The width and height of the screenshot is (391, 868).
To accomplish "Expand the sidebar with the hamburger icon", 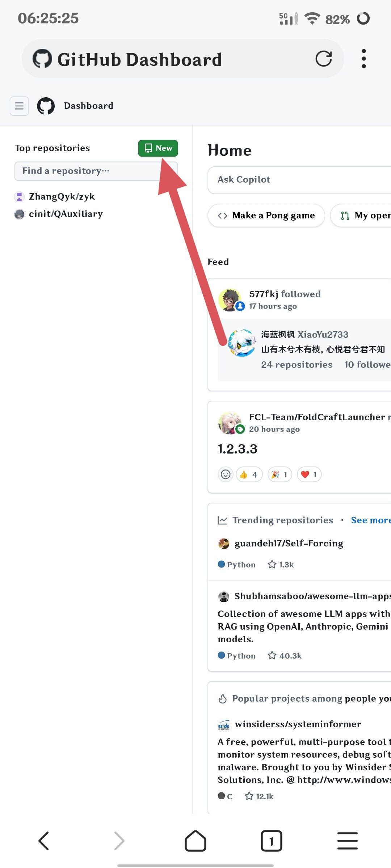I will click(x=19, y=106).
